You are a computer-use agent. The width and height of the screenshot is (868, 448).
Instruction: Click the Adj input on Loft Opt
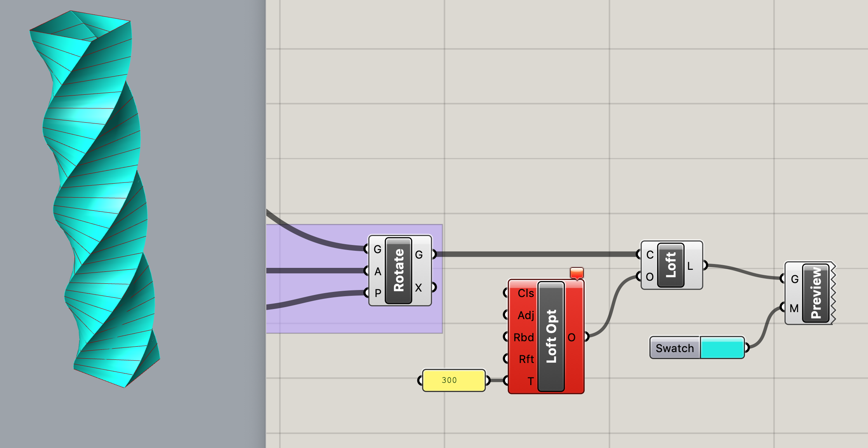[x=525, y=315]
